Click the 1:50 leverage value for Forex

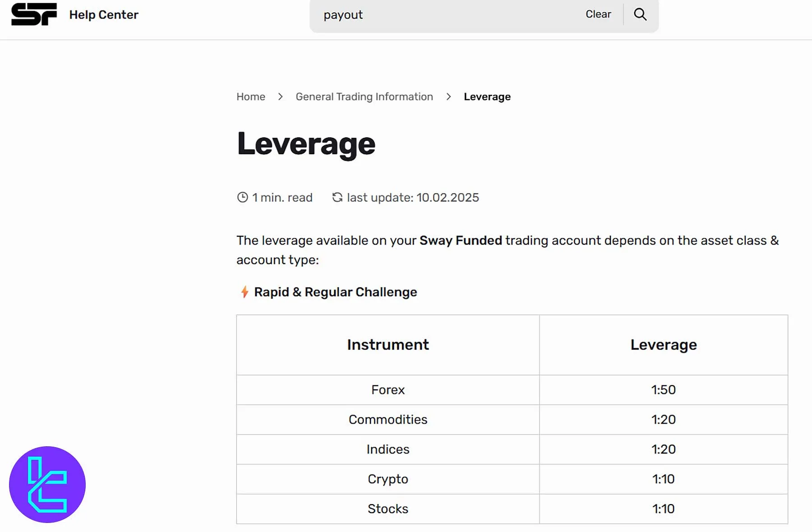tap(663, 390)
